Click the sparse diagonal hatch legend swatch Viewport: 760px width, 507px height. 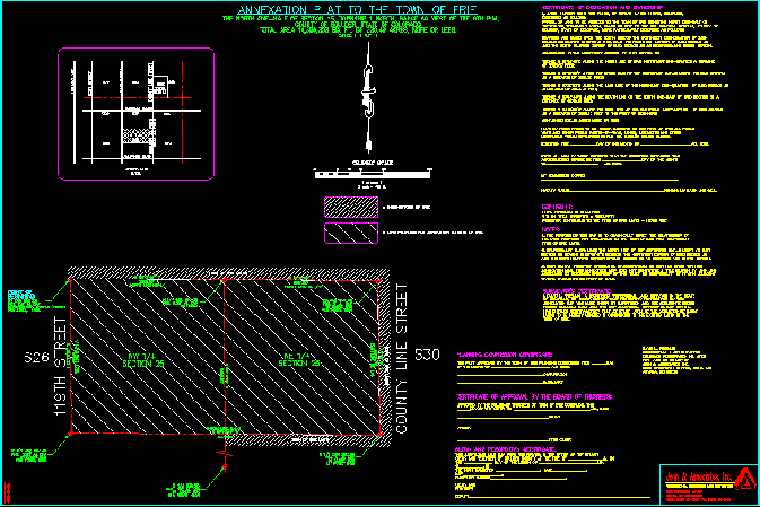(350, 233)
